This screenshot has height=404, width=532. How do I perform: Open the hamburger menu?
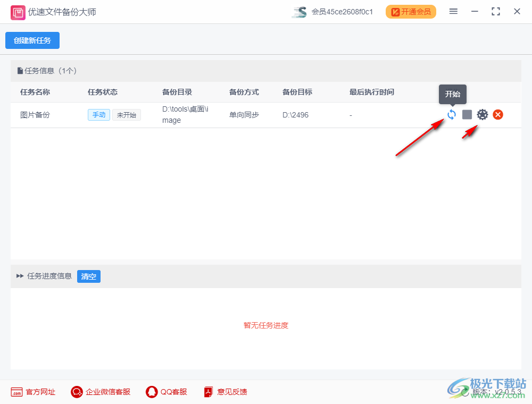click(x=453, y=11)
